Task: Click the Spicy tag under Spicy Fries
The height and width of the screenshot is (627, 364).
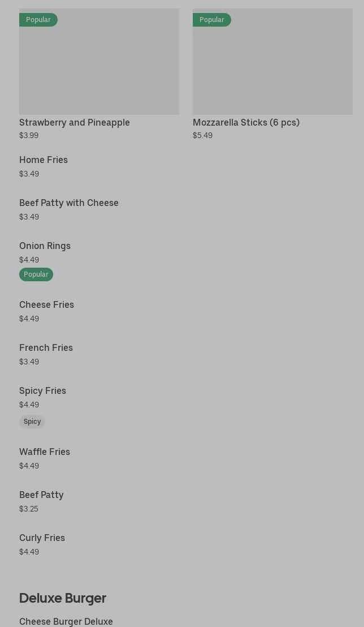Action: 32,422
